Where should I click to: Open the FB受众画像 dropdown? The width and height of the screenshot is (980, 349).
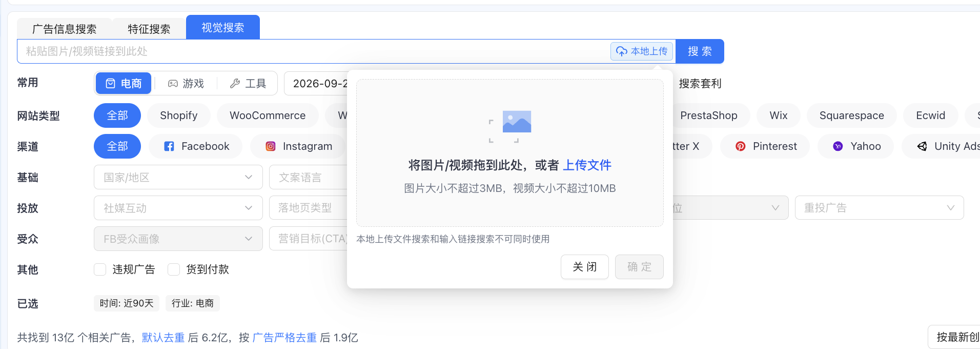pos(178,239)
